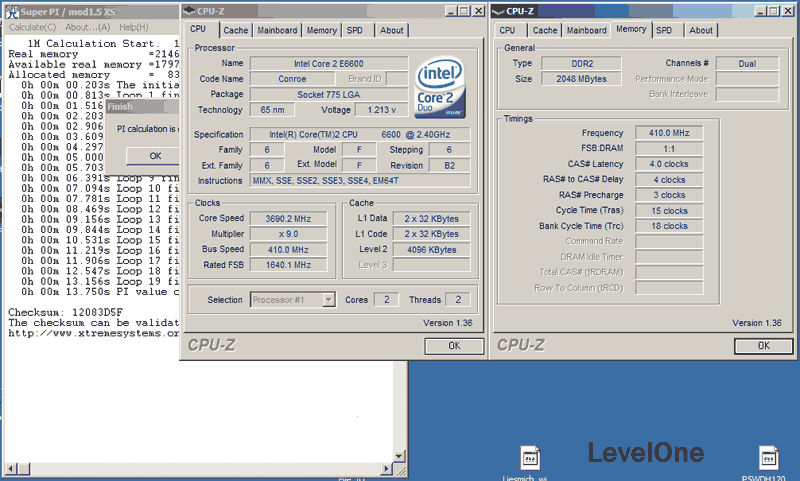Click the Intel Core 2 Duo logo
800x481 pixels.
pyautogui.click(x=439, y=87)
